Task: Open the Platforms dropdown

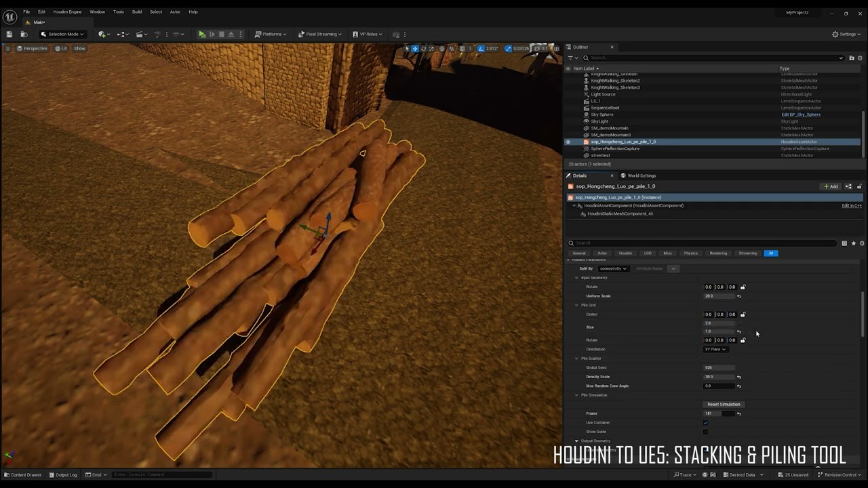Action: tap(271, 34)
